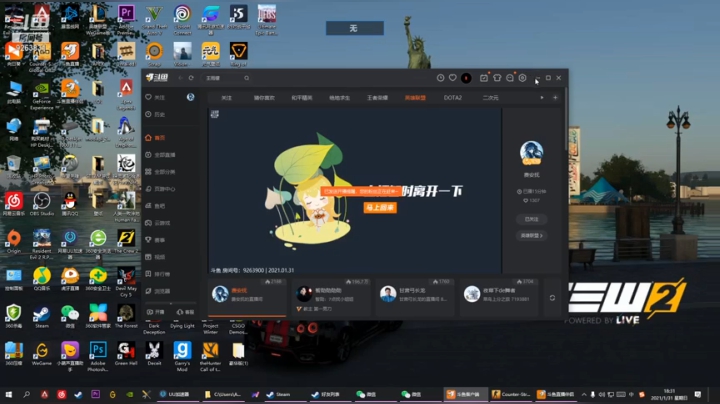Open the Counter-Strike taskbar button

(x=511, y=394)
